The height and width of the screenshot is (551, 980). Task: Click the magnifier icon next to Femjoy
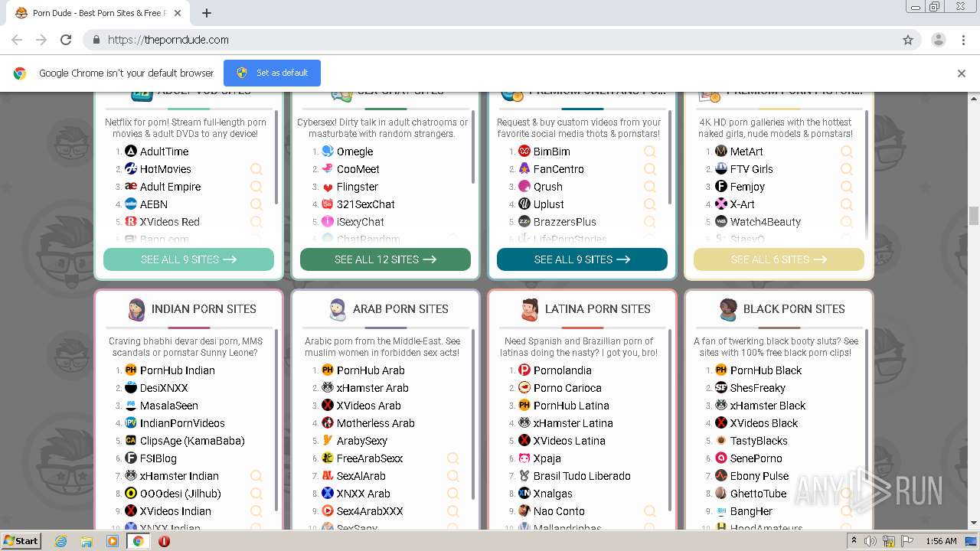click(847, 187)
